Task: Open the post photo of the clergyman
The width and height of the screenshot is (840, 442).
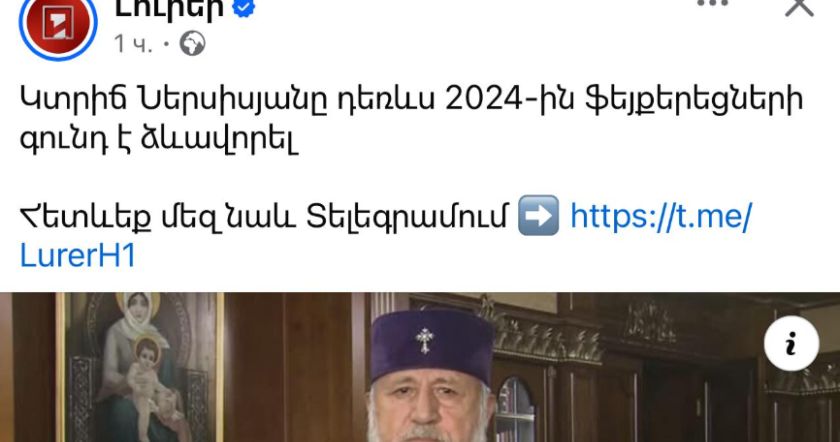Action: point(420,367)
